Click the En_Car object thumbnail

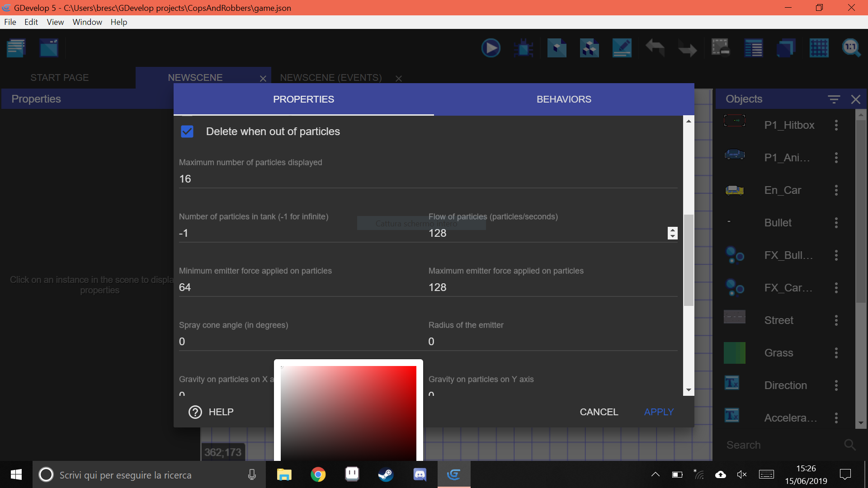pos(735,190)
